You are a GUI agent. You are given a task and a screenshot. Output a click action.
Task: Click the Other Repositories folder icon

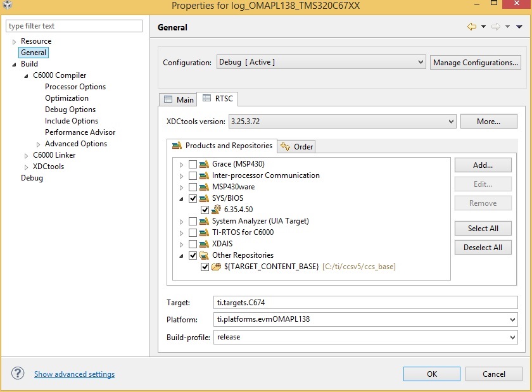pyautogui.click(x=204, y=255)
